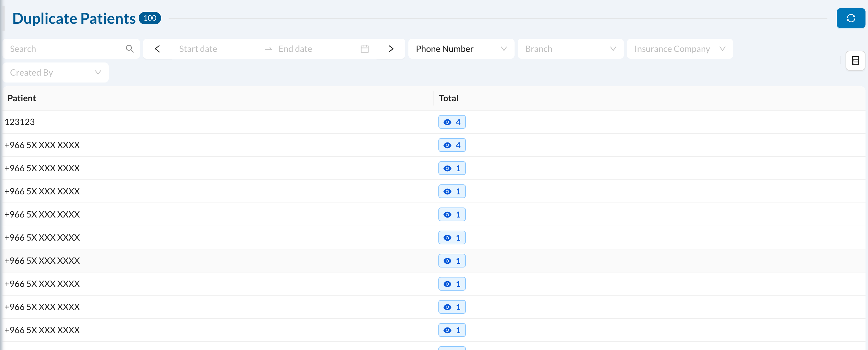Click the search magnifier icon
Screen dimensions: 868x350
(130, 49)
